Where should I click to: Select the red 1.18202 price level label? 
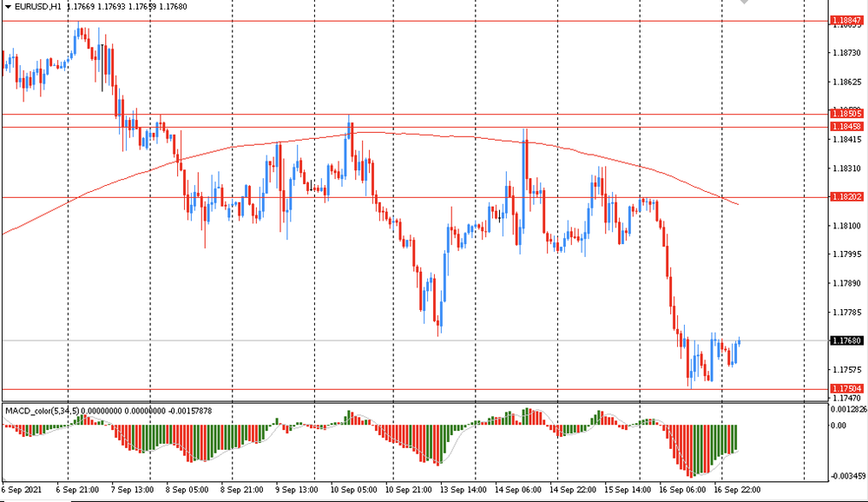click(x=847, y=197)
